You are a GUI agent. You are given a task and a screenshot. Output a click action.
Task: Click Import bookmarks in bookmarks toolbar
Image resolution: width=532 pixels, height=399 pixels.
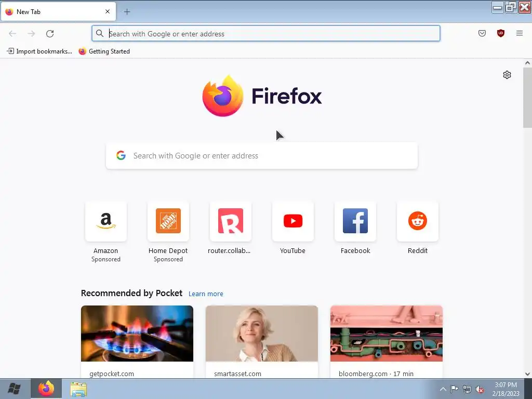(x=39, y=51)
